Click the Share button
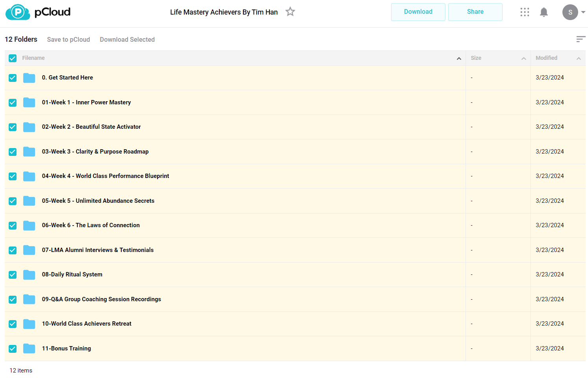Image resolution: width=588 pixels, height=378 pixels. coord(475,12)
